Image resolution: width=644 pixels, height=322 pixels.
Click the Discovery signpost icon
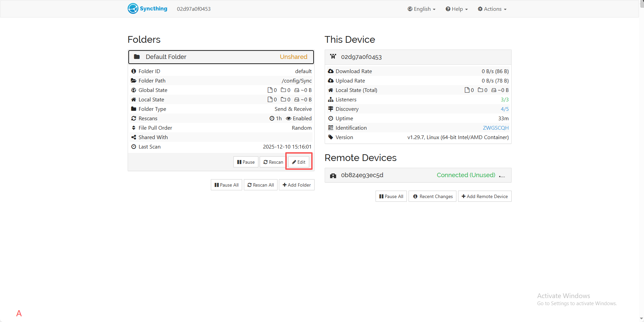click(x=331, y=109)
